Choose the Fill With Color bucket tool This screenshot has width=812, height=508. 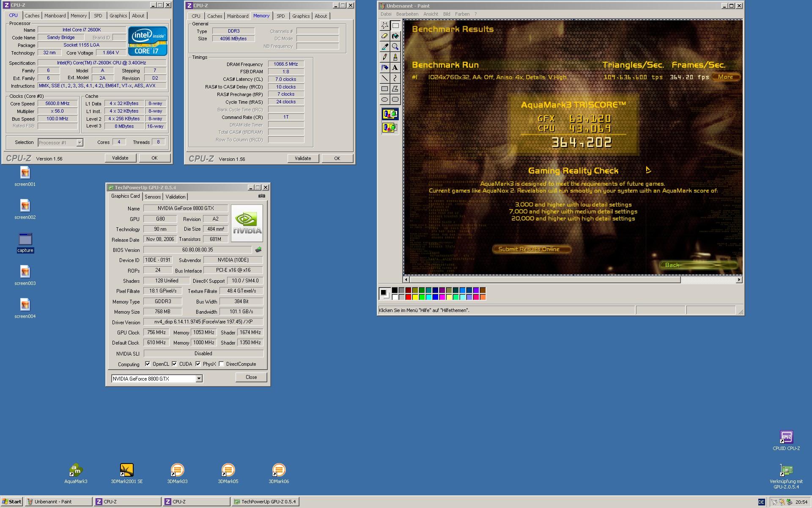tap(395, 36)
